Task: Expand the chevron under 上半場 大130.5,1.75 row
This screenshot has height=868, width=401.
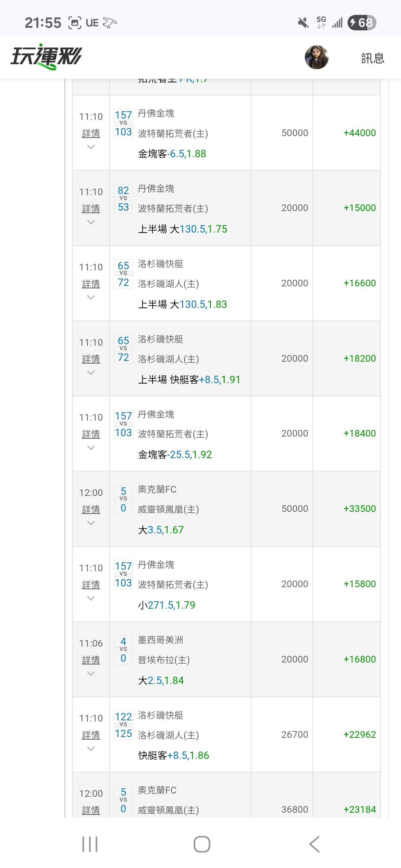Action: 91,223
